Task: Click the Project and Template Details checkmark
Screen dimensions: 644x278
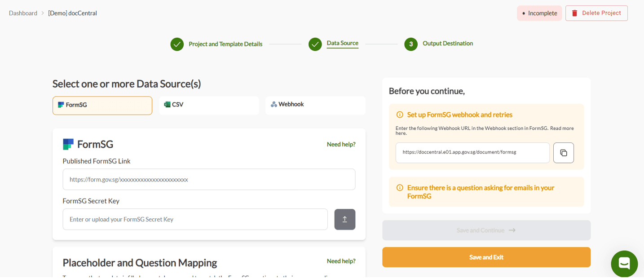Action: [177, 44]
